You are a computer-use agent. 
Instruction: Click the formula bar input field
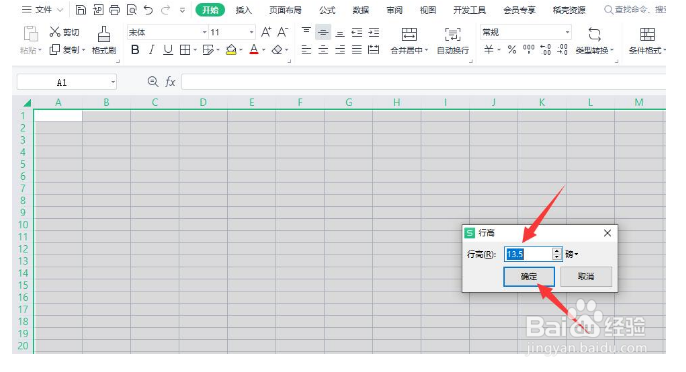tap(424, 82)
